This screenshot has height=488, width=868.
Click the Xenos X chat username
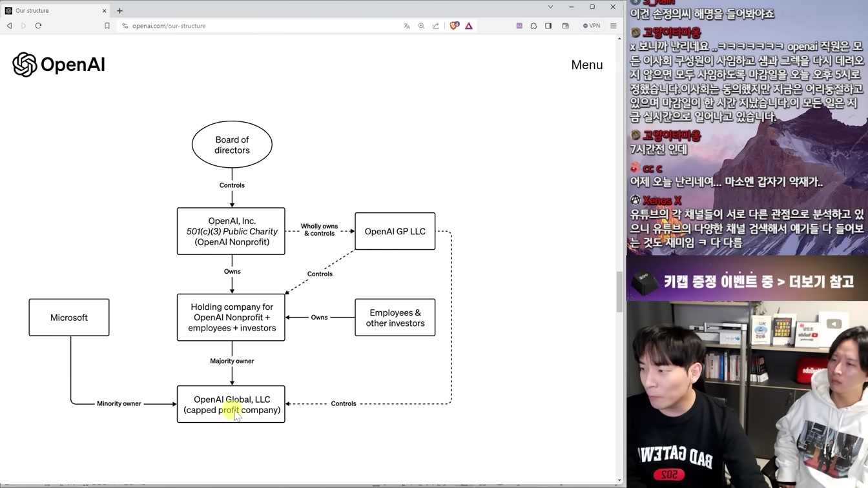coord(661,201)
